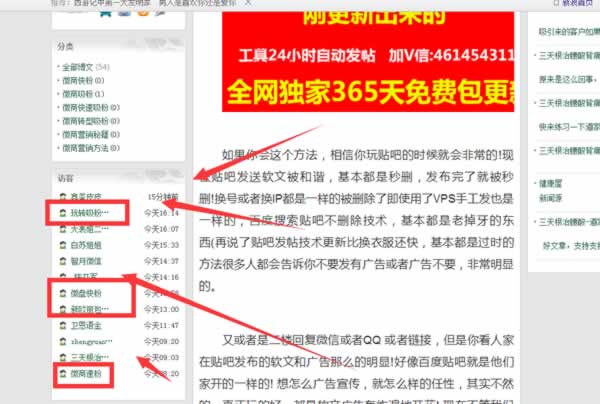Screen dimensions: 600x404
Task: Open the 微商转型吸粉 category link
Action: (91, 121)
